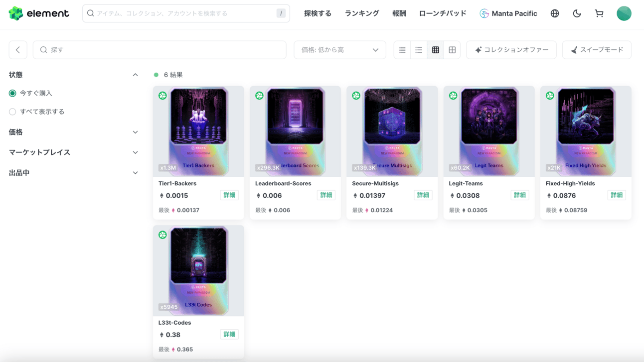Click 詳細 on the Secure-Multisigs card
The height and width of the screenshot is (362, 644).
coord(423,195)
